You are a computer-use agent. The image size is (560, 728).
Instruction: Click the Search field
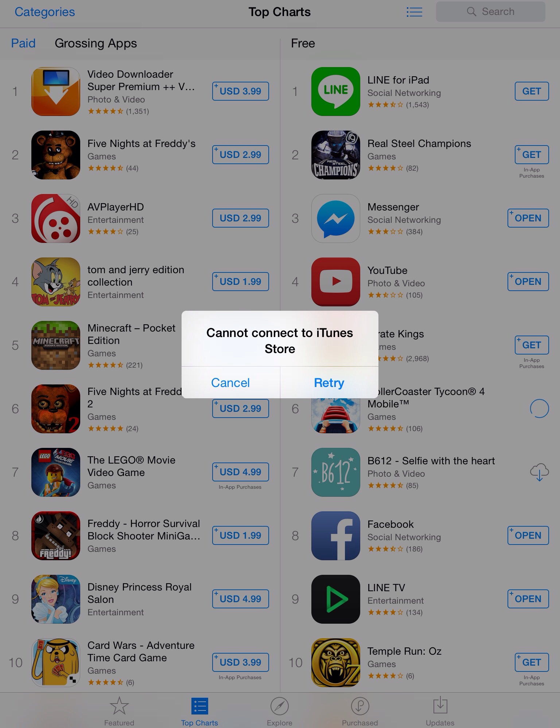coord(490,12)
